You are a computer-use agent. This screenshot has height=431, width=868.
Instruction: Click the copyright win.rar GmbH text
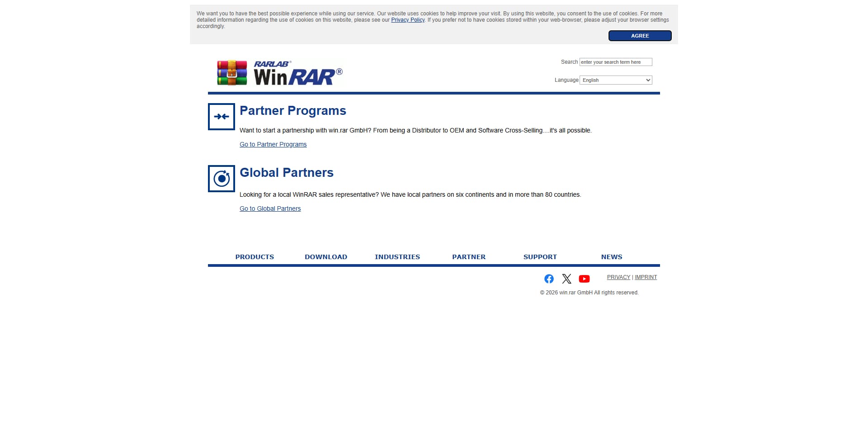coord(589,293)
